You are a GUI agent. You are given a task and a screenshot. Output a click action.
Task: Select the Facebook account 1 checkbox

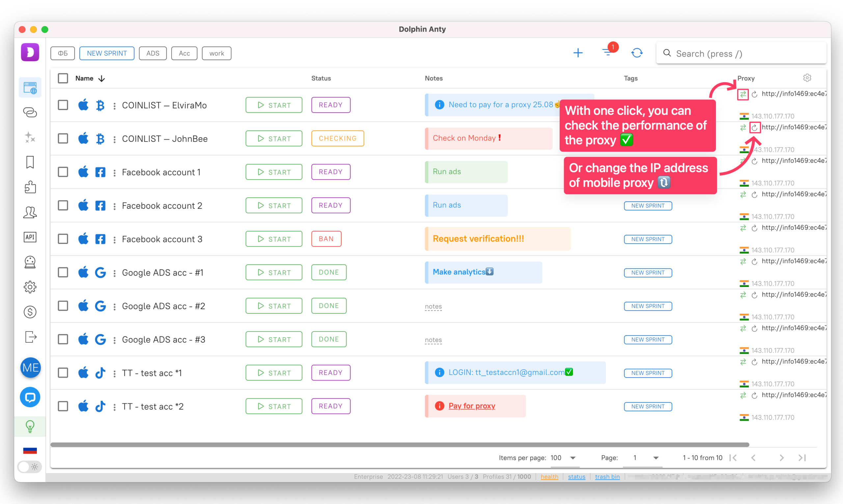[63, 172]
